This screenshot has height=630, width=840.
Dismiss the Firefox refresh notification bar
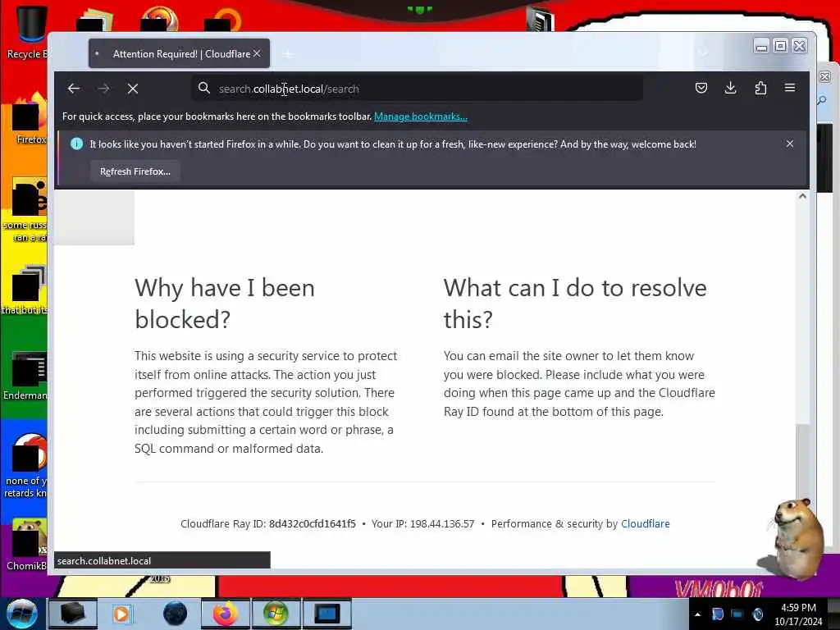tap(790, 144)
